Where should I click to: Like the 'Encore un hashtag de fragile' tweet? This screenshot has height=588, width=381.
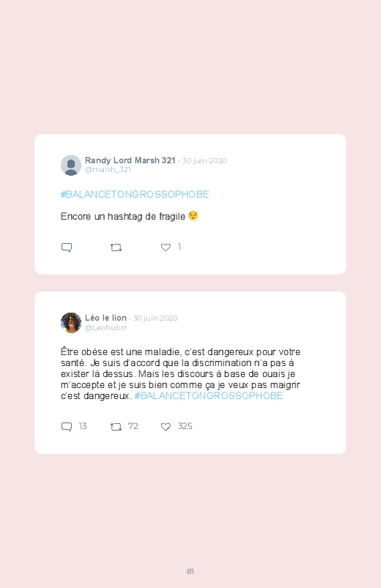click(166, 247)
